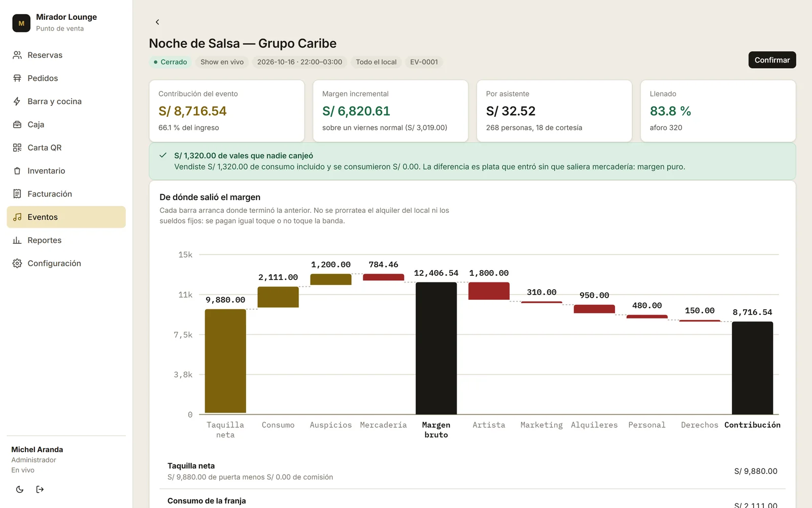Click the Mercadería 784.46 red bar
Image resolution: width=812 pixels, height=508 pixels.
384,277
